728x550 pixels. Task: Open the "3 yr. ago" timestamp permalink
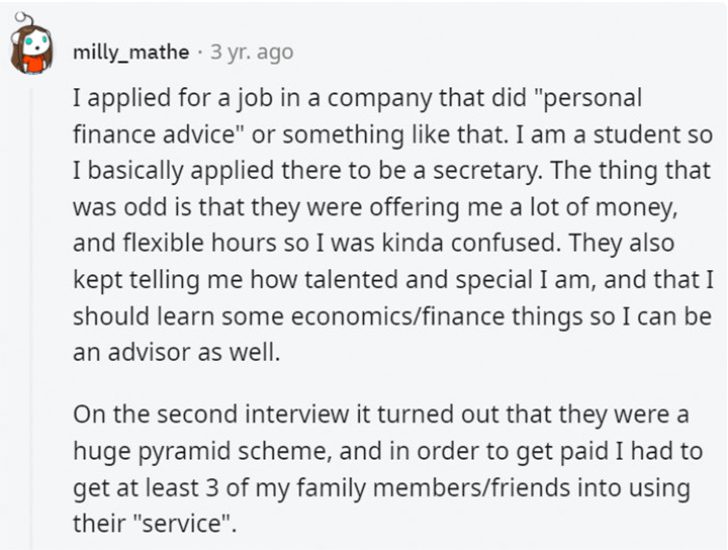pyautogui.click(x=252, y=52)
